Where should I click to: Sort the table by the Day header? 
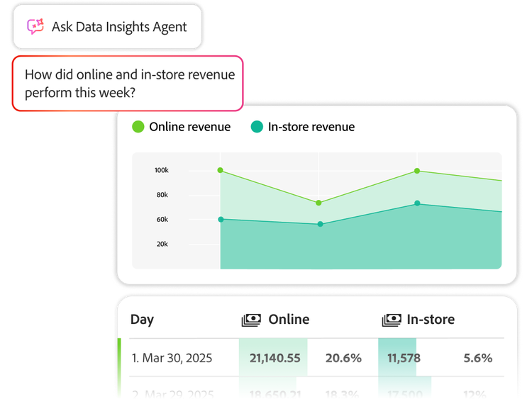(x=142, y=320)
